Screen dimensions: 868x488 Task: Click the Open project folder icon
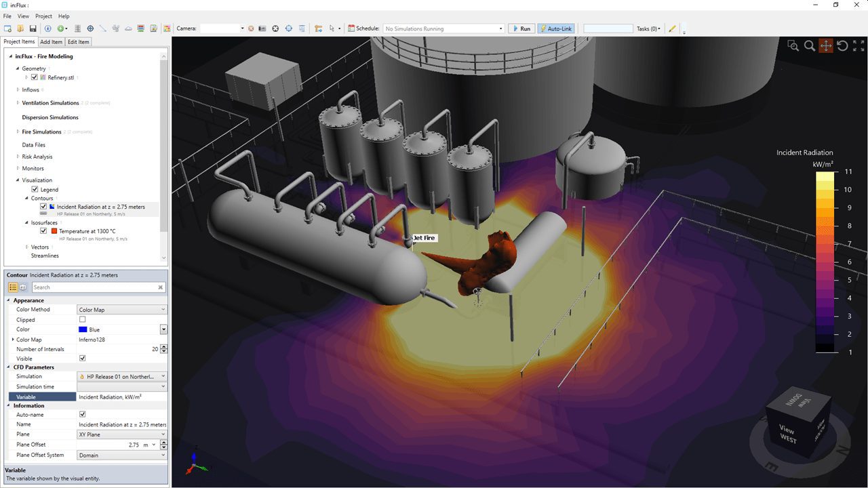(x=20, y=28)
